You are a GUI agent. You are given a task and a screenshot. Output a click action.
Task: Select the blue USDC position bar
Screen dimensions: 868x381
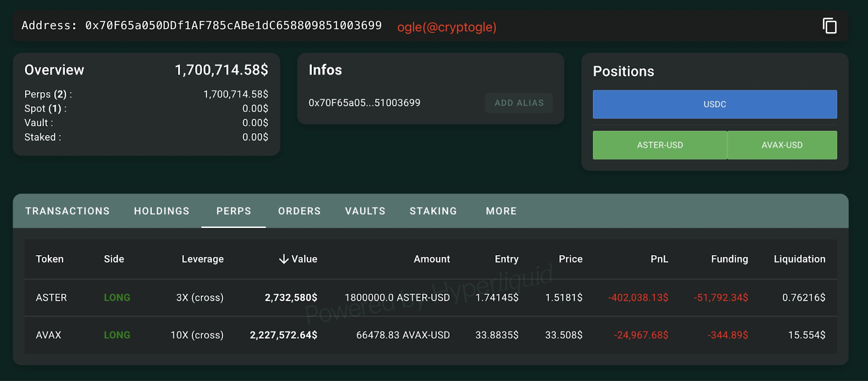(714, 104)
